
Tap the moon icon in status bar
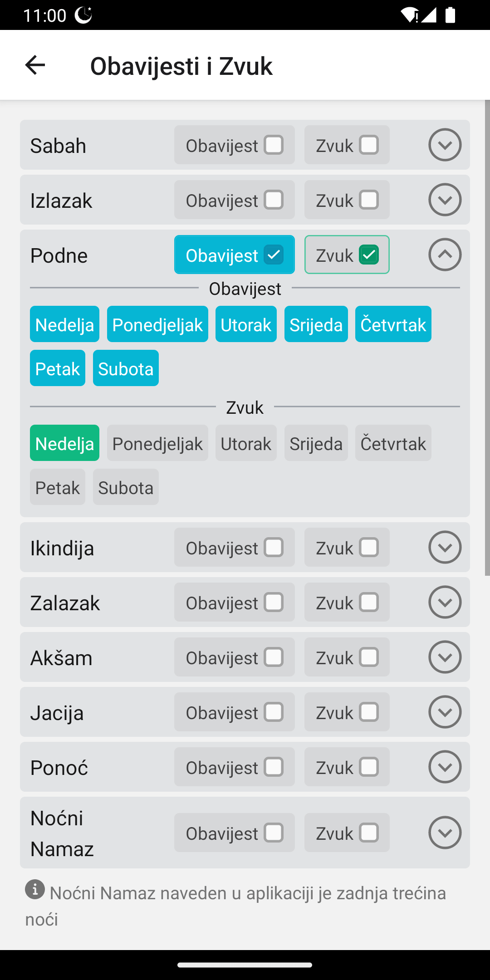[x=83, y=15]
